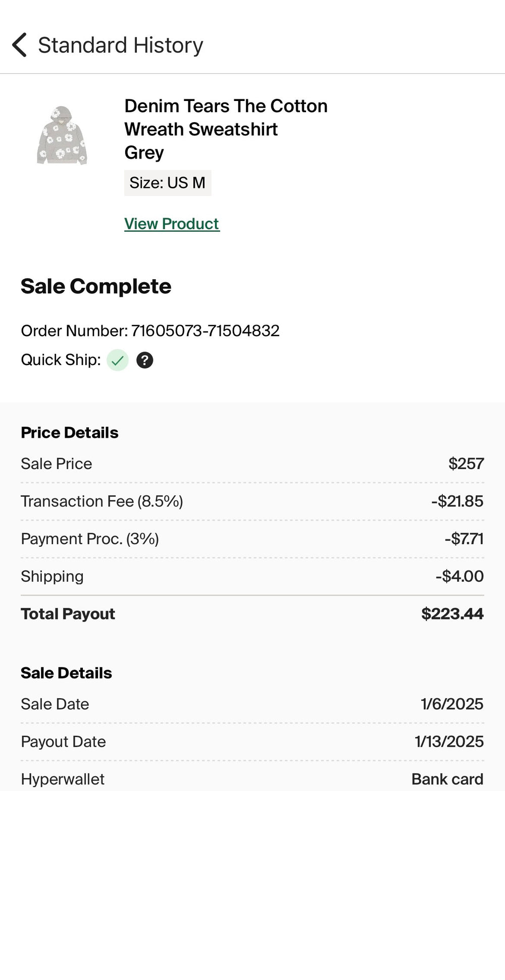Click the $223.44 Total Payout amount
Viewport: 505px width, 980px height.
tap(452, 613)
